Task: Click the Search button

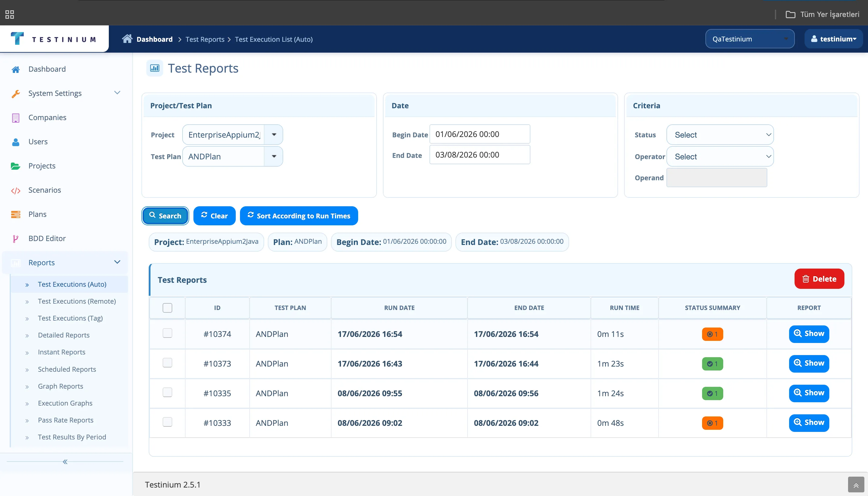Action: [x=165, y=216]
